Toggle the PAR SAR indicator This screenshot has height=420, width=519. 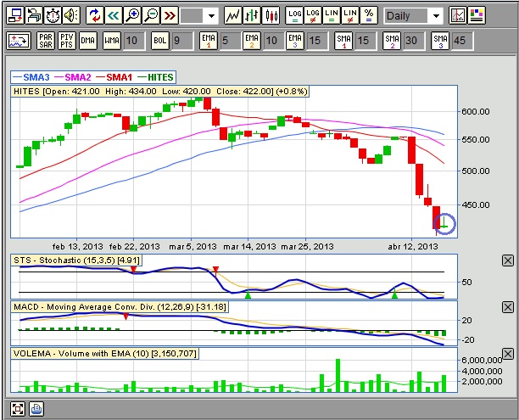click(46, 41)
